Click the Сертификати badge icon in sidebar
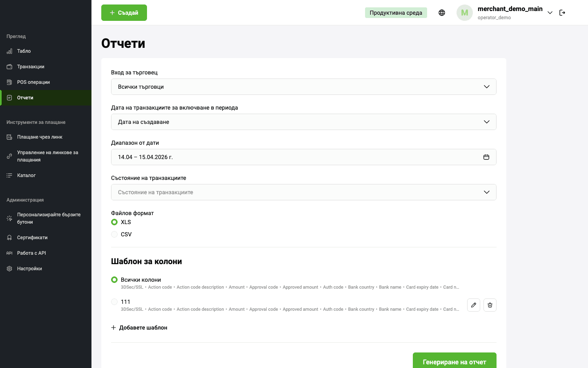Viewport: 588px width, 368px height. (9, 238)
